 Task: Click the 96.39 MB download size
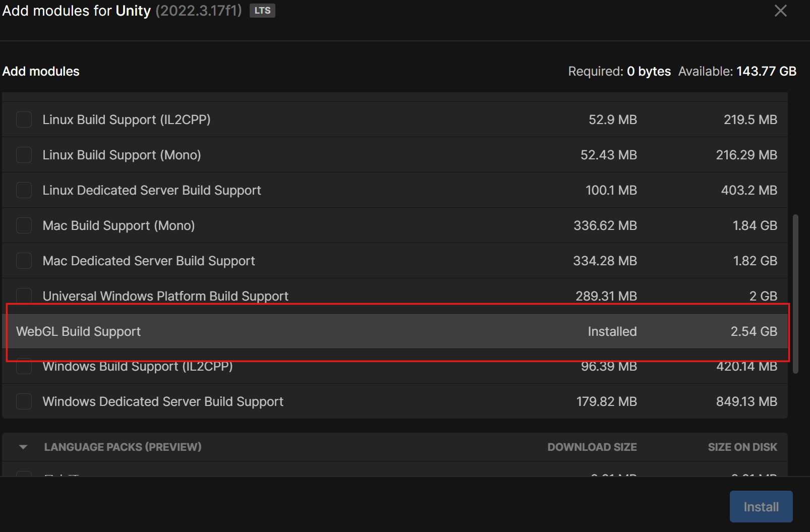(x=609, y=367)
